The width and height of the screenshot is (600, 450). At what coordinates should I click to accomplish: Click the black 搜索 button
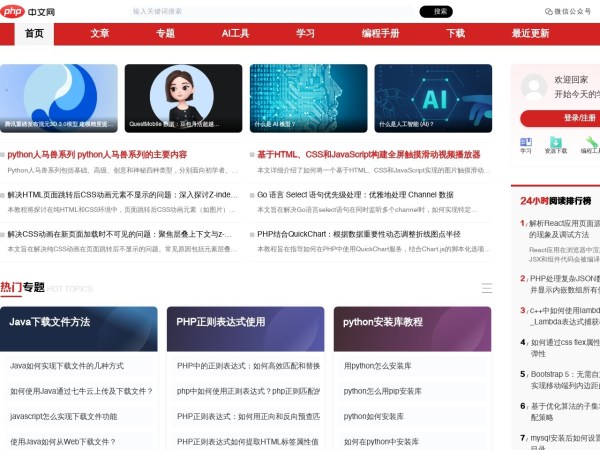436,11
